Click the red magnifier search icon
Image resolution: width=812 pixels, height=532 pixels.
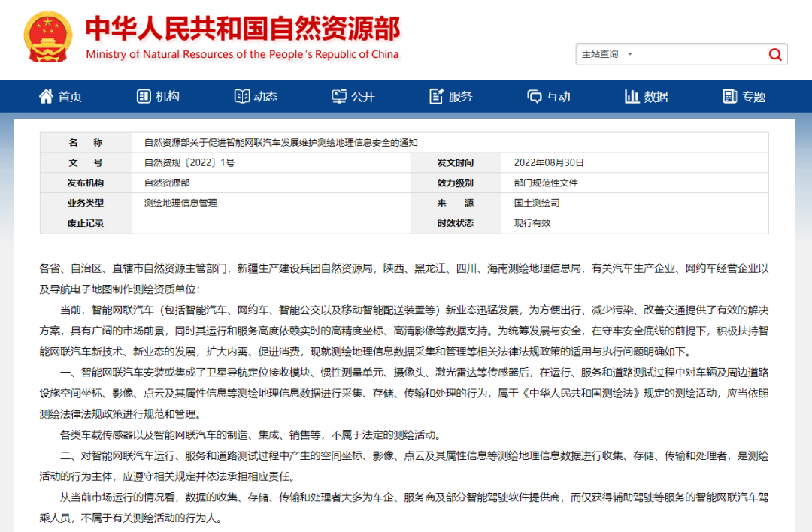tap(774, 54)
